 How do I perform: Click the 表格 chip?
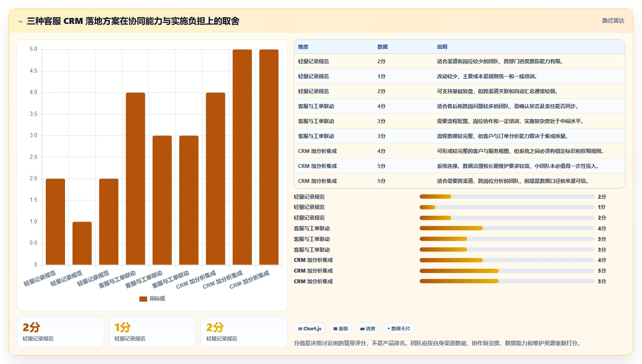(340, 329)
